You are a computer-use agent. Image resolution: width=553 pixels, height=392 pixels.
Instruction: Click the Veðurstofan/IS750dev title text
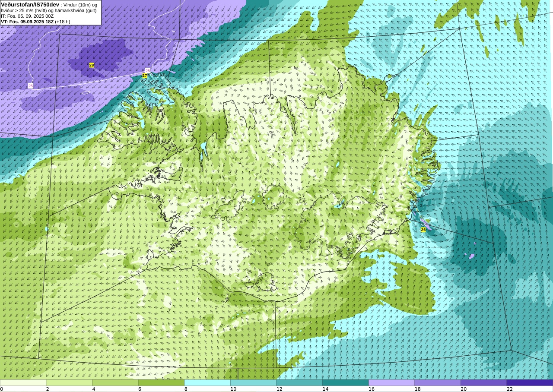30,4
